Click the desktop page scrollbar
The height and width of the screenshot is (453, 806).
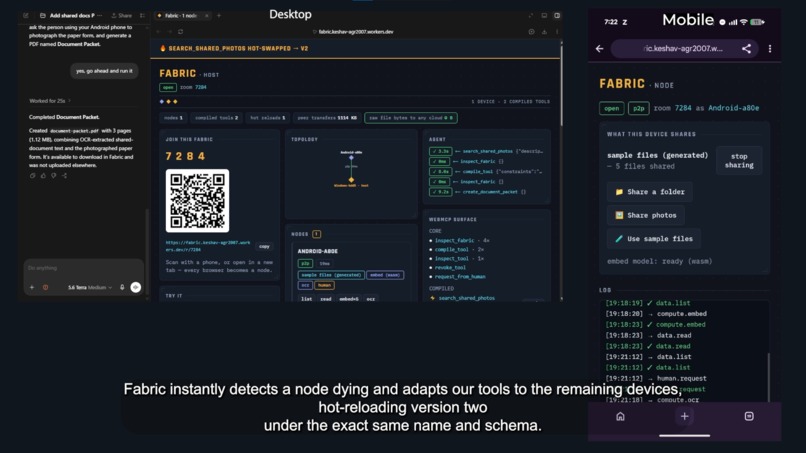[x=561, y=85]
